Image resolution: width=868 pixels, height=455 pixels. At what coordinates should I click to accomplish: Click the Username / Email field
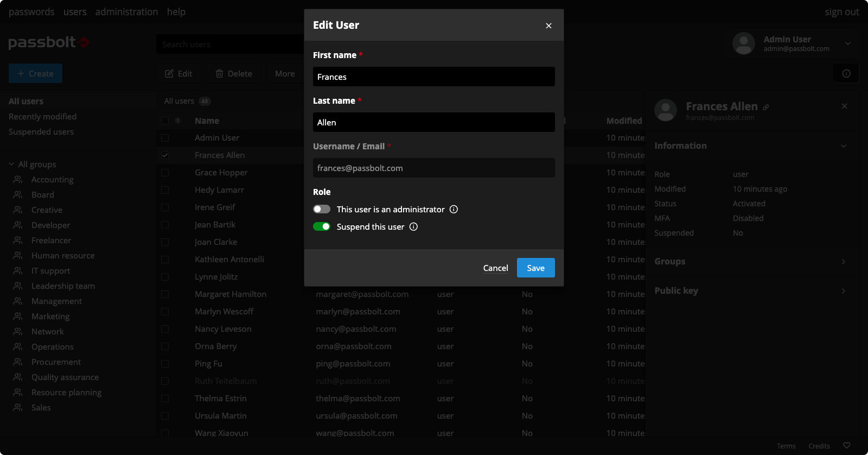(x=434, y=168)
